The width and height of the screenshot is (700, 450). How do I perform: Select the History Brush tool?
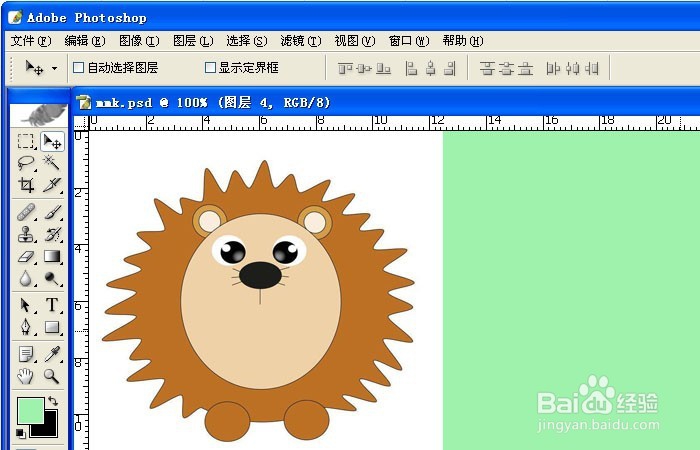click(52, 234)
